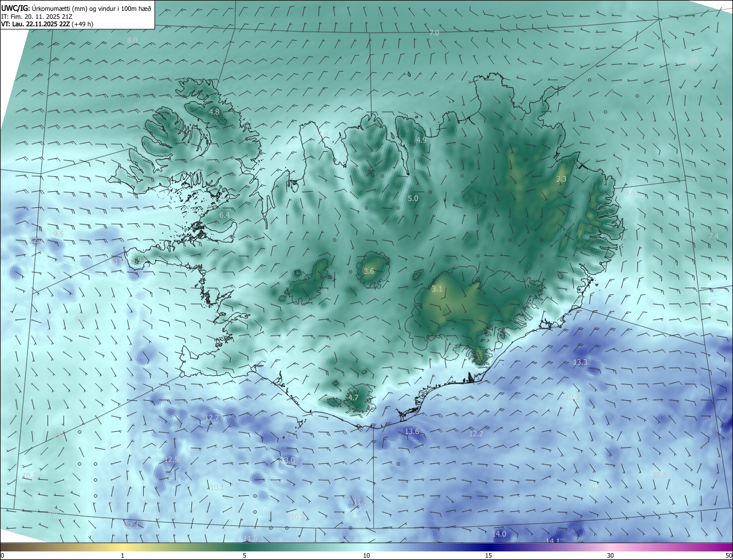Click the legend tick labeled 0

point(2,555)
